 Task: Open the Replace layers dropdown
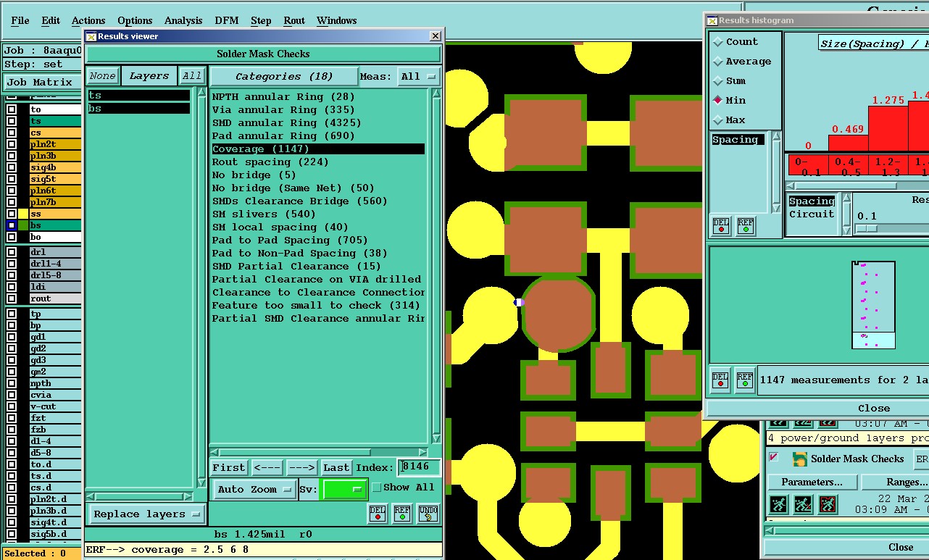(146, 514)
